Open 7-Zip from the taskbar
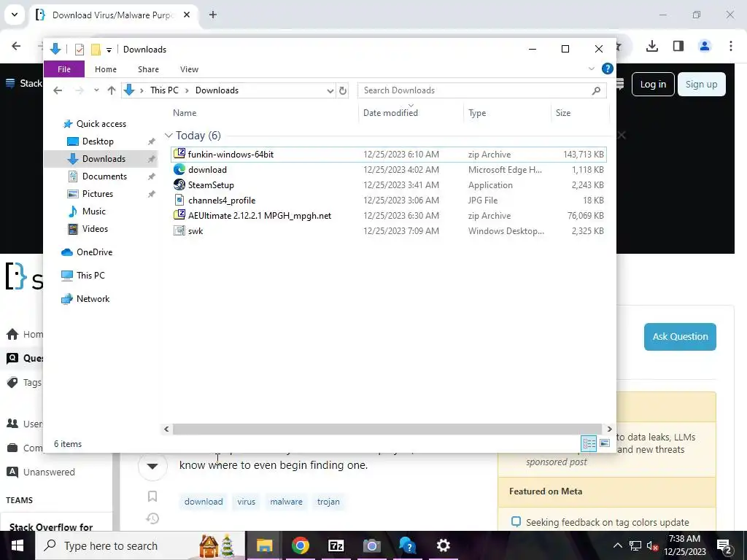Screen dimensions: 747x560 [x=336, y=545]
